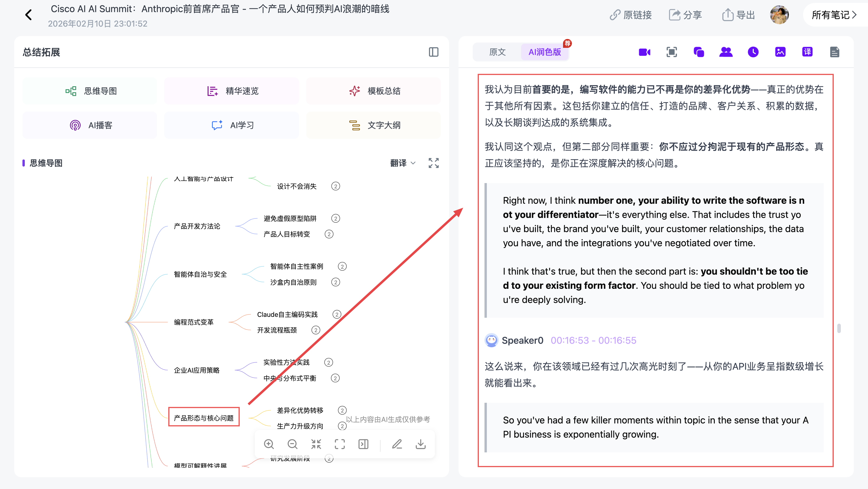Viewport: 868px width, 489px height.
Task: Click the mind map edit pencil icon
Action: point(397,444)
